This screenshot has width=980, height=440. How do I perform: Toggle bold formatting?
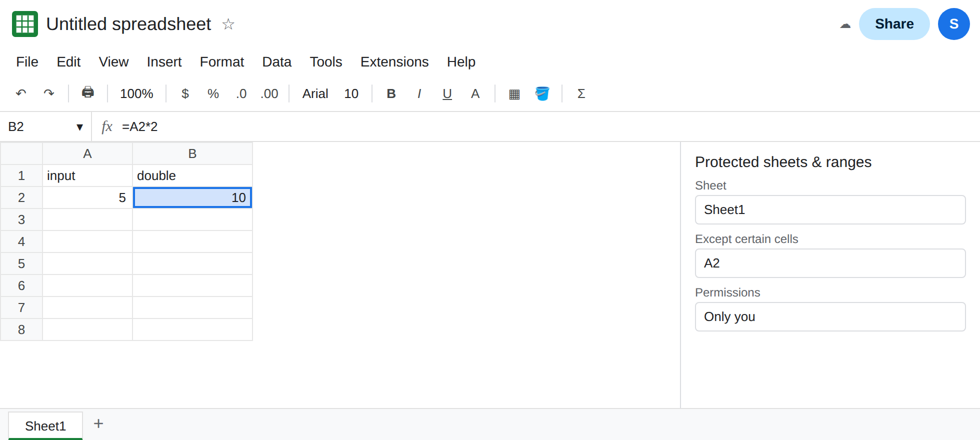(391, 93)
